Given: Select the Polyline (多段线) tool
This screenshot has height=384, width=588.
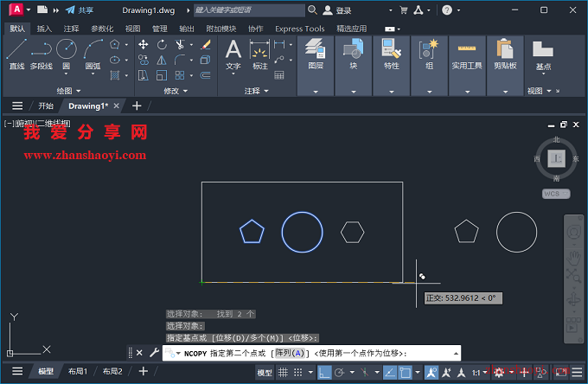Looking at the screenshot, I should click(42, 54).
